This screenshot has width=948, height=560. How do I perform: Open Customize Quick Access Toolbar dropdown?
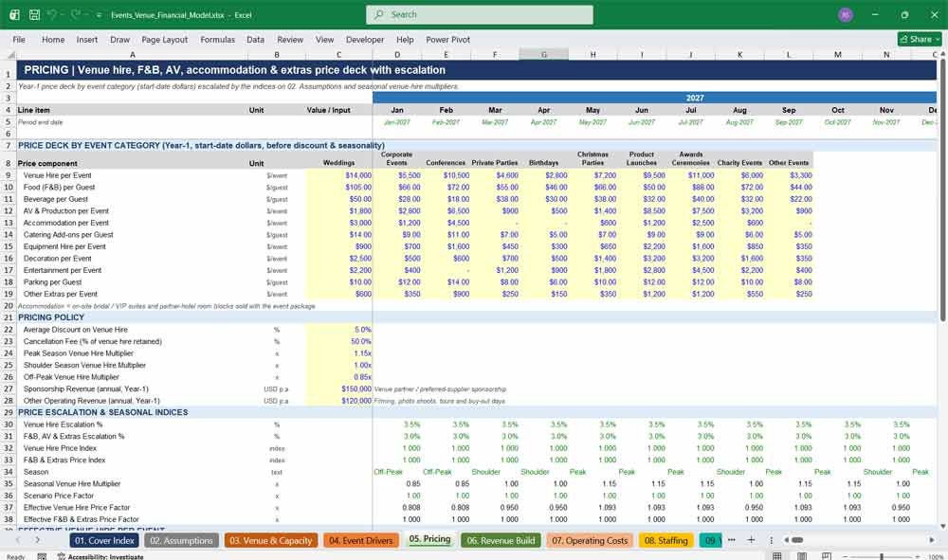99,15
